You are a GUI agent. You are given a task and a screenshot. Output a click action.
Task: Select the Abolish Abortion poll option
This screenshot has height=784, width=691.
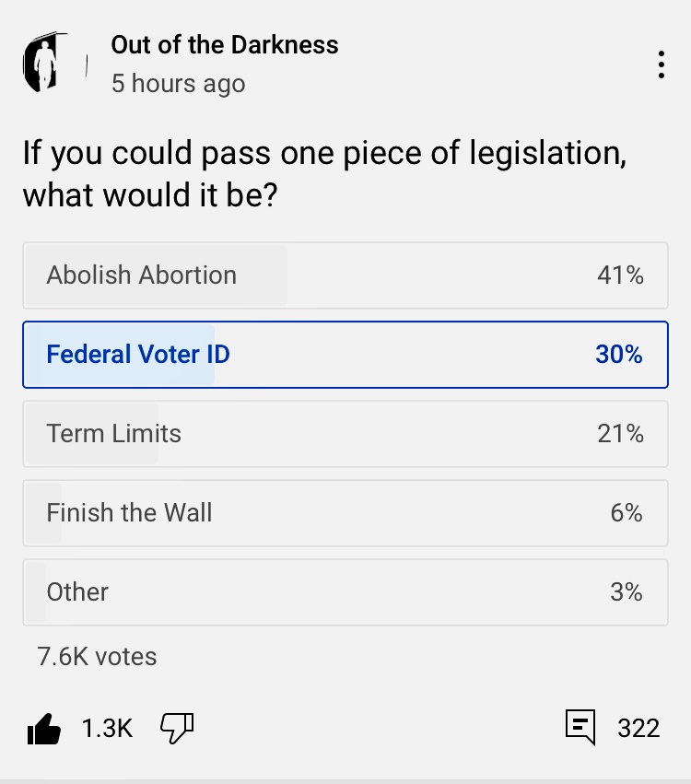[345, 275]
